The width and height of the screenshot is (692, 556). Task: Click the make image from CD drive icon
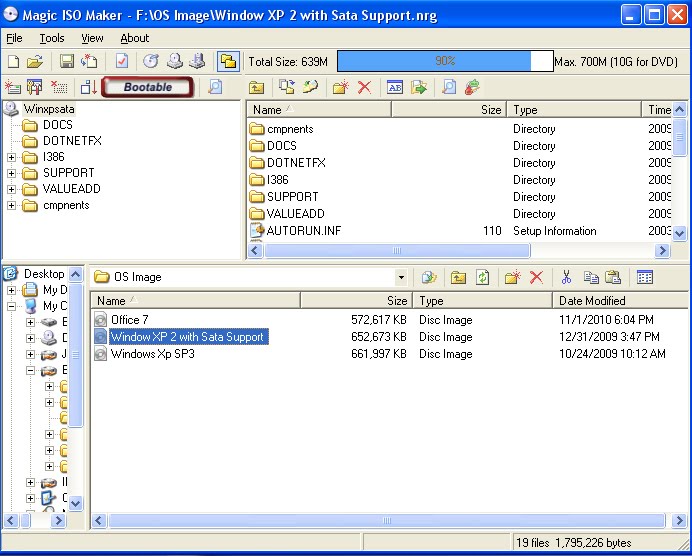coord(175,61)
